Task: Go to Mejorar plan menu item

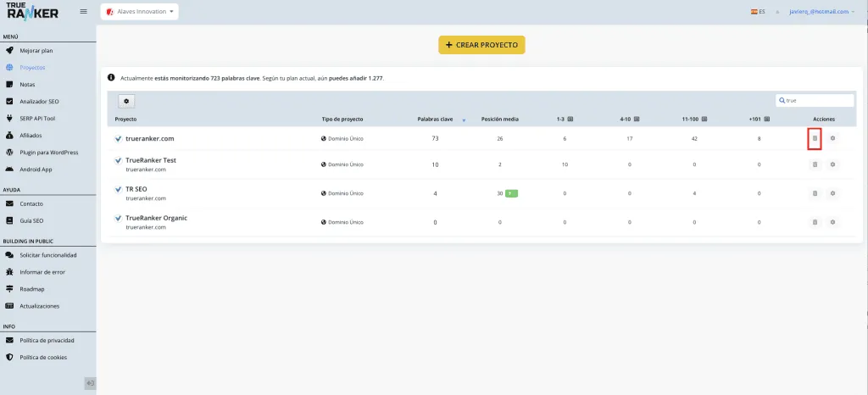Action: tap(36, 50)
